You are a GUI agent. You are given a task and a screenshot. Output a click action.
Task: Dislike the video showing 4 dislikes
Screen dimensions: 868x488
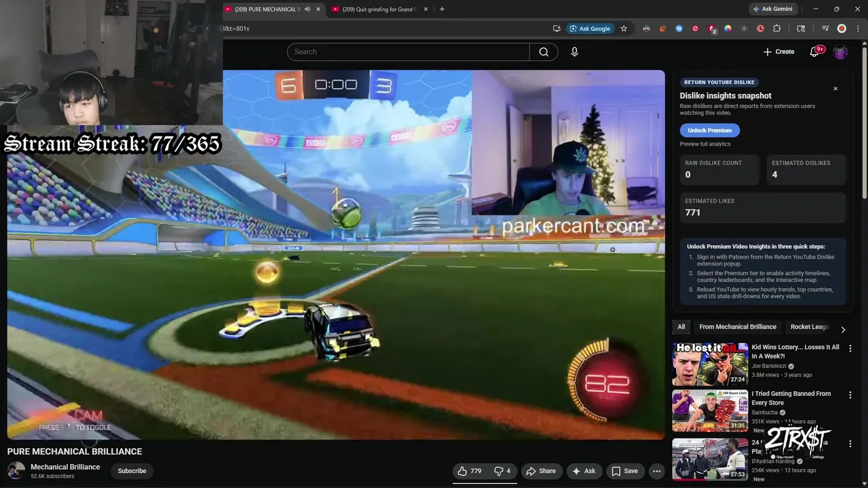502,471
